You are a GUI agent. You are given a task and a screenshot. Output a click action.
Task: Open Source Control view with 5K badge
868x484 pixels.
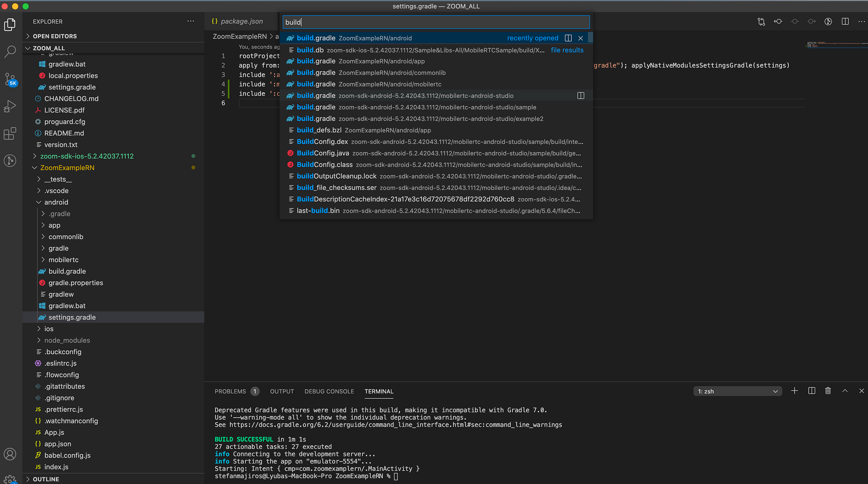point(10,79)
